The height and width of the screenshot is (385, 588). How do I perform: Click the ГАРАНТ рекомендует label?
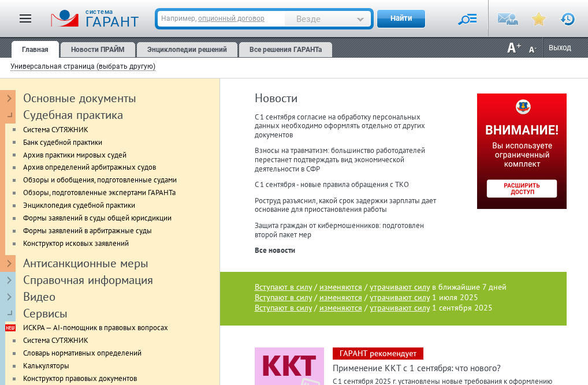click(378, 353)
